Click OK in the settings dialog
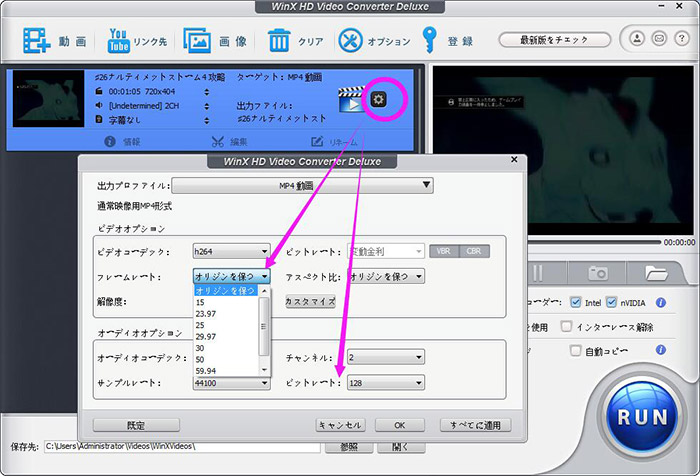Screen dimensions: 700x476 point(400,425)
